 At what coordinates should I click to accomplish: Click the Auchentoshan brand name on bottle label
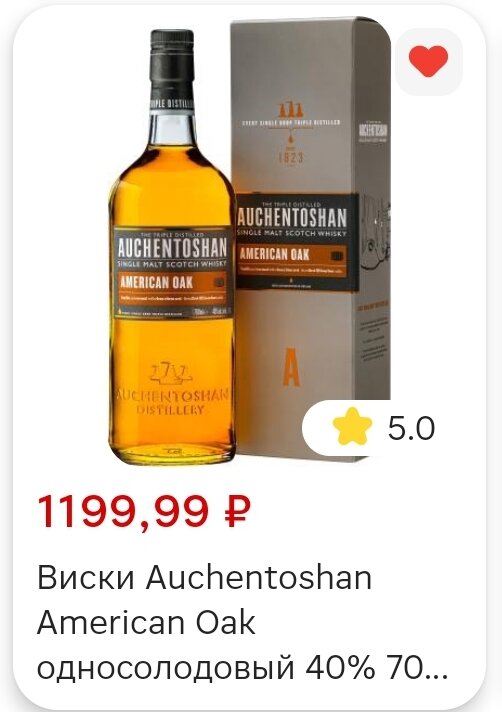(x=172, y=248)
